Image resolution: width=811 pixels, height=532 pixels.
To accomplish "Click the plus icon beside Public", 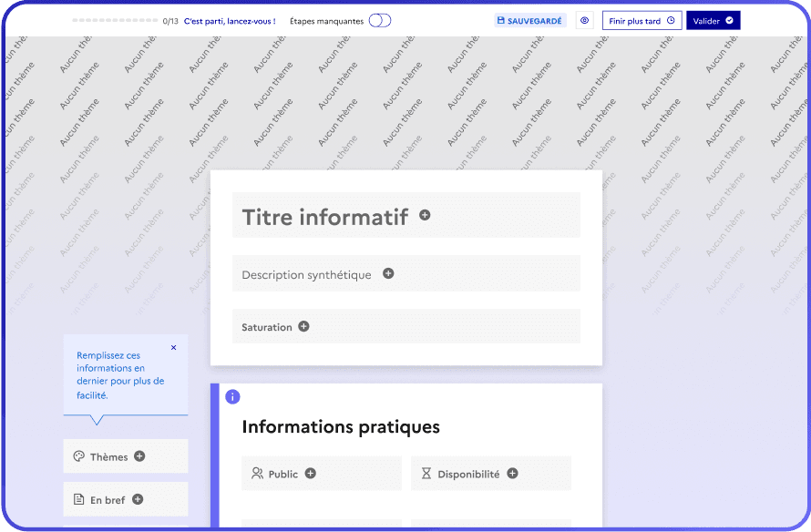I will click(x=311, y=473).
